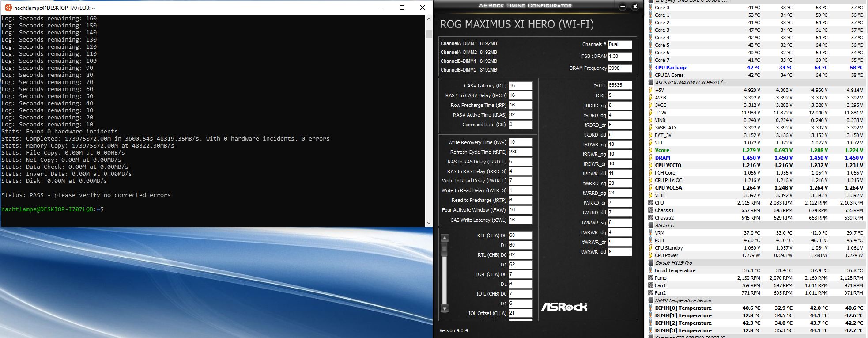Image resolution: width=868 pixels, height=338 pixels.
Task: Collapse the DIMM Temperature Sensor group
Action: [x=650, y=300]
